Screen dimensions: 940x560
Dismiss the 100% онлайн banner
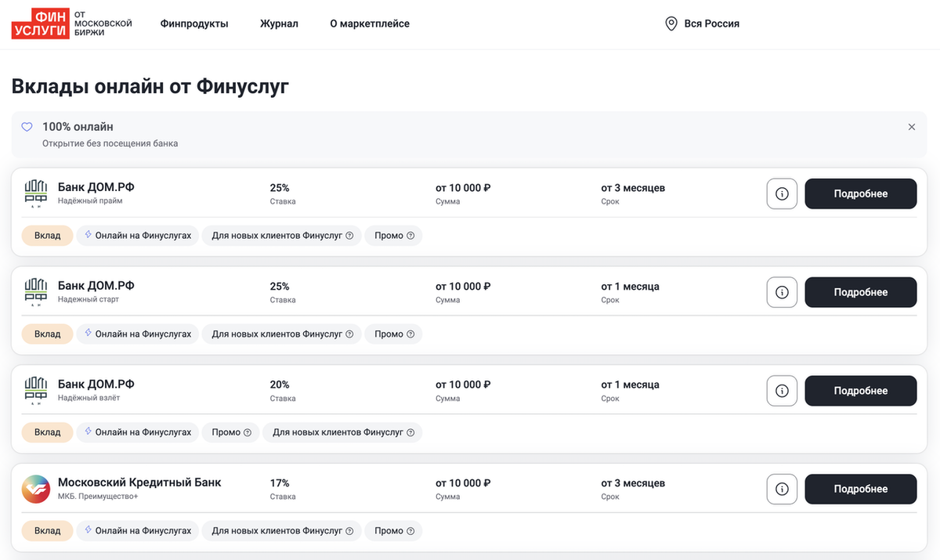click(x=911, y=127)
